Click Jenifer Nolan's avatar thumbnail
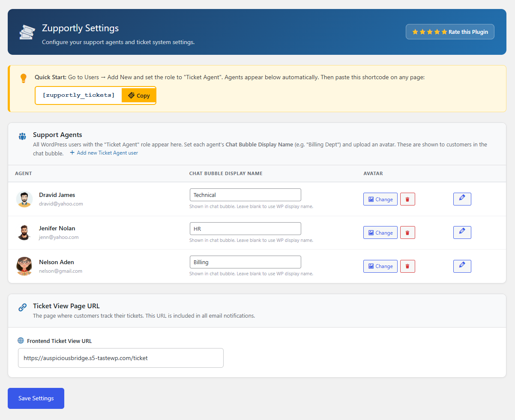Image resolution: width=515 pixels, height=420 pixels. (x=24, y=232)
